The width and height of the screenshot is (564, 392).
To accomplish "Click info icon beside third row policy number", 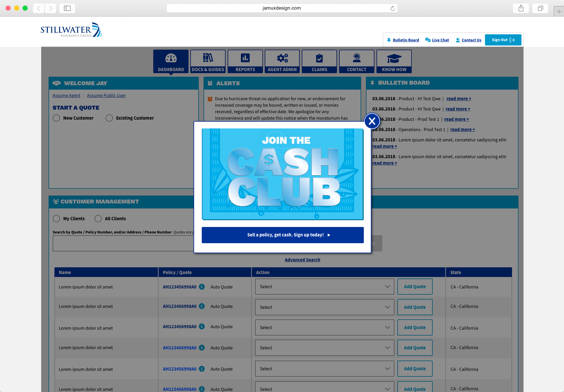I will click(202, 326).
